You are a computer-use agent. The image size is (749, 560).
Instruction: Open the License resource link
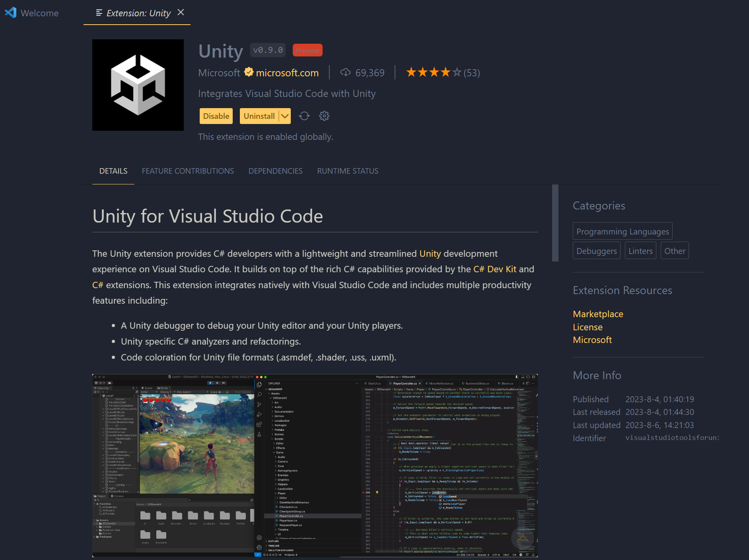tap(588, 327)
